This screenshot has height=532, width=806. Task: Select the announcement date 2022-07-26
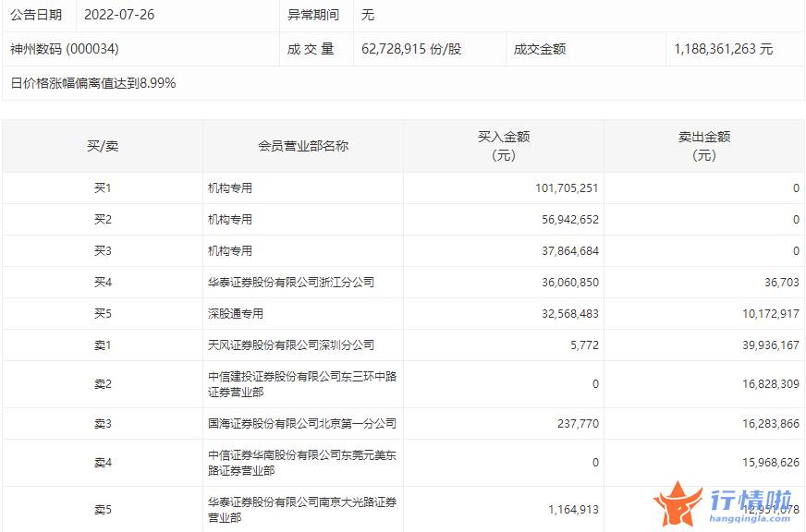[119, 15]
